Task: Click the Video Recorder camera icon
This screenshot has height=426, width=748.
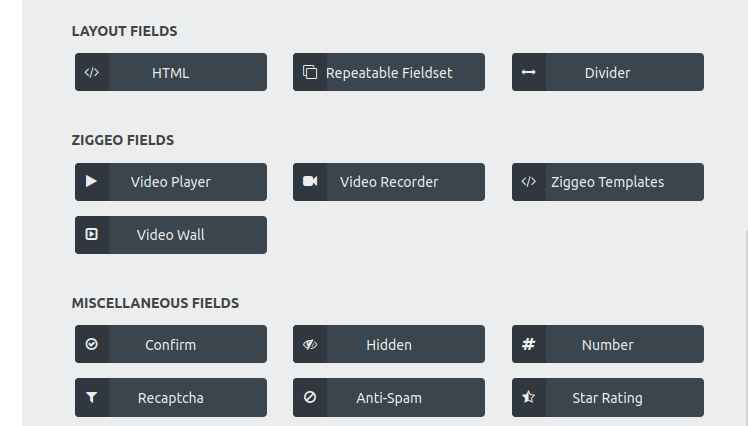Action: pos(310,181)
